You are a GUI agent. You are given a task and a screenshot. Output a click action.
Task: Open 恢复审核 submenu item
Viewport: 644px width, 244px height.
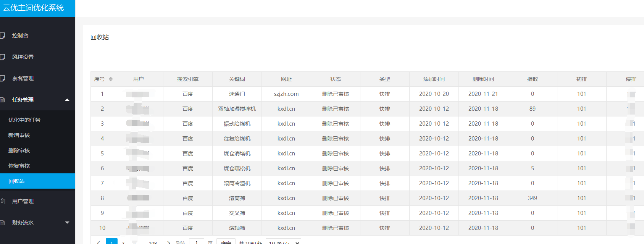click(x=19, y=166)
